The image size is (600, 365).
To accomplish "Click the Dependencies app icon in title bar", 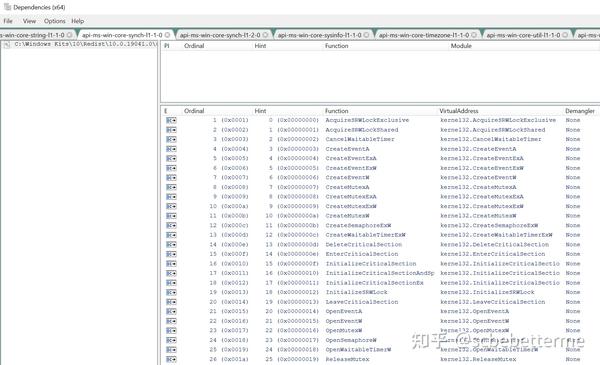I will 7,7.
